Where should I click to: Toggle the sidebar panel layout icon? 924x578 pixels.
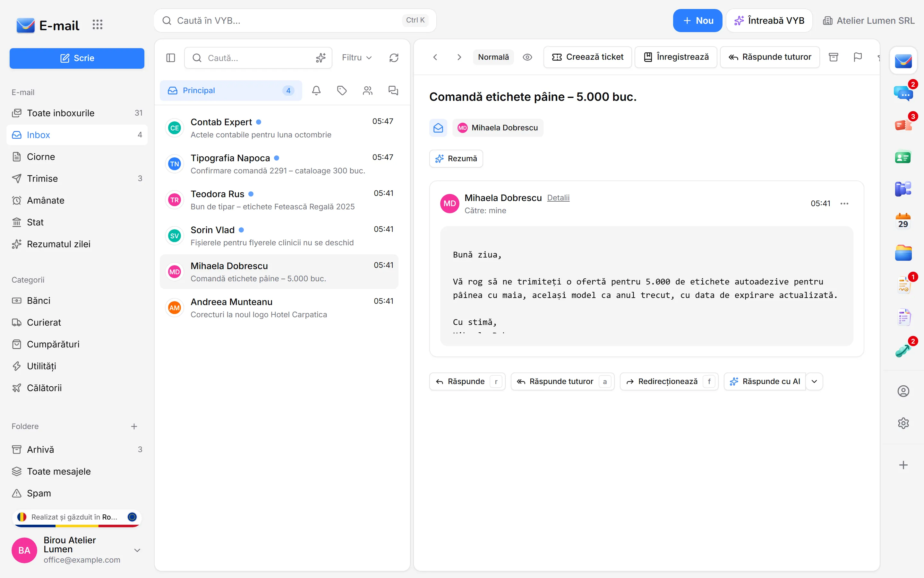(171, 58)
